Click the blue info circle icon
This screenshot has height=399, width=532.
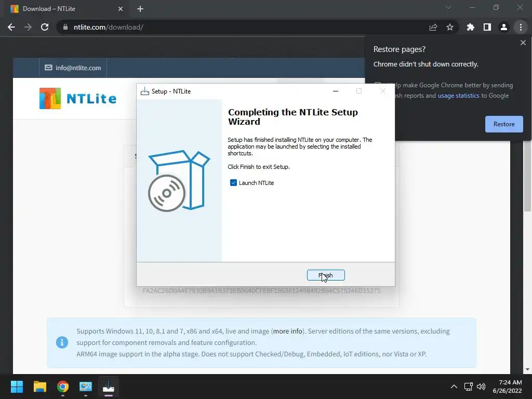coord(62,342)
